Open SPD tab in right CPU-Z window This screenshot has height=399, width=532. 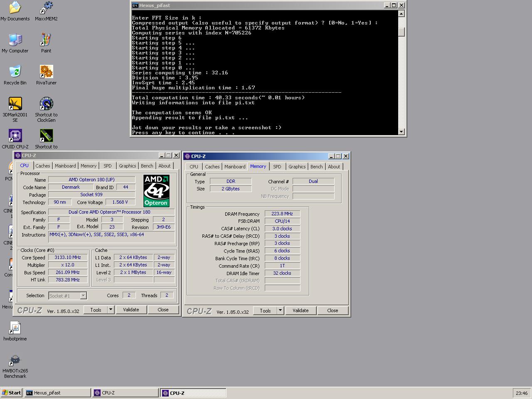click(x=277, y=167)
